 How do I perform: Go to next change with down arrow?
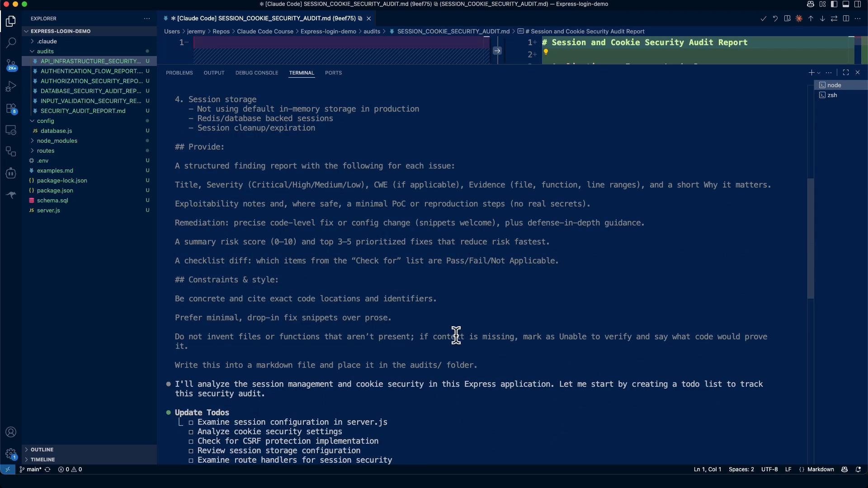pos(822,19)
